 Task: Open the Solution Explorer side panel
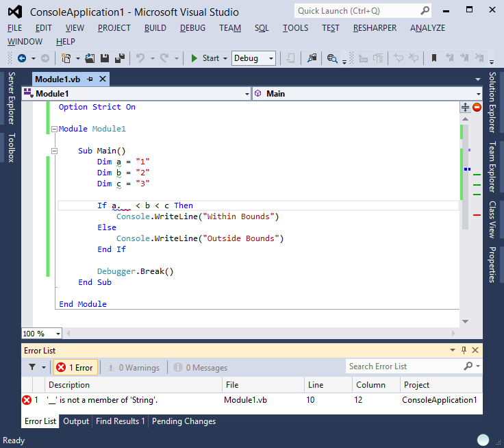pos(492,102)
